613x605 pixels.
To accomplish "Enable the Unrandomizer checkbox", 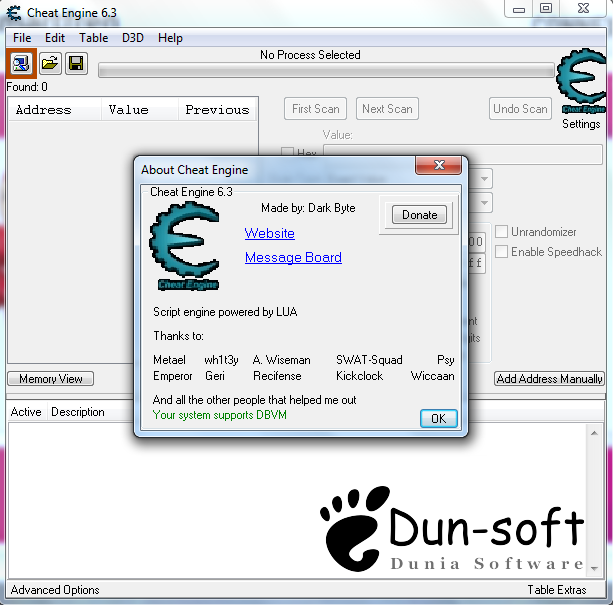I will 501,231.
